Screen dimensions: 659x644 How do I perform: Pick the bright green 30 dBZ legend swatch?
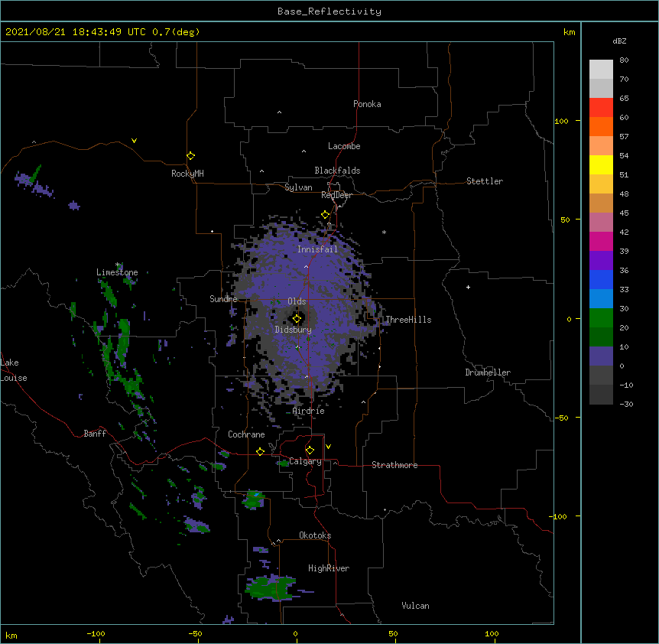coord(601,318)
